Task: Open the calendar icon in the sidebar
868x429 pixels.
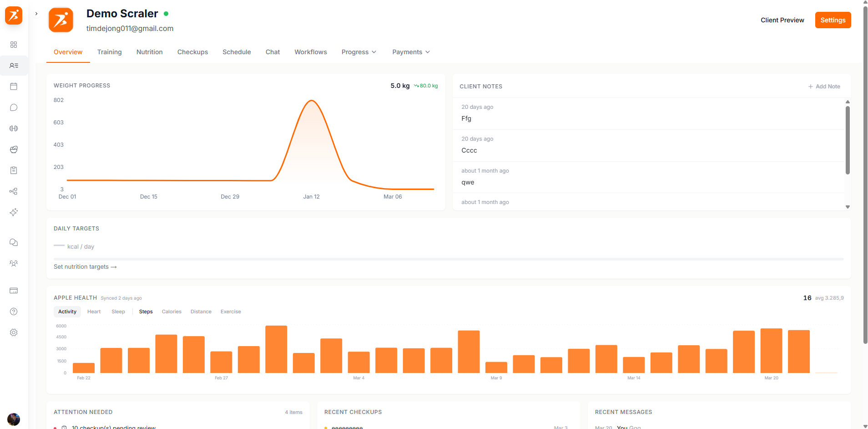Action: tap(14, 86)
